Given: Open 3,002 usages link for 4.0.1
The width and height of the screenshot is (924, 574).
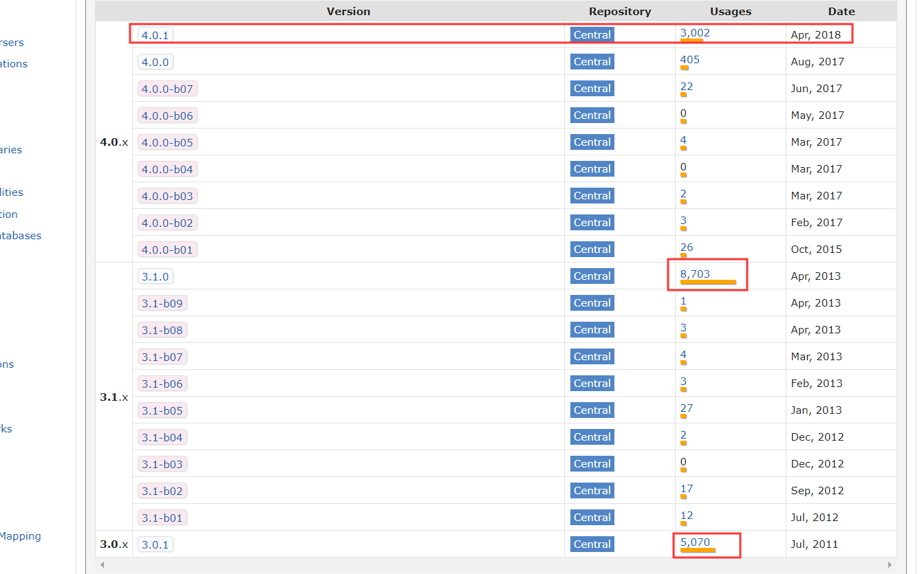Looking at the screenshot, I should point(695,33).
